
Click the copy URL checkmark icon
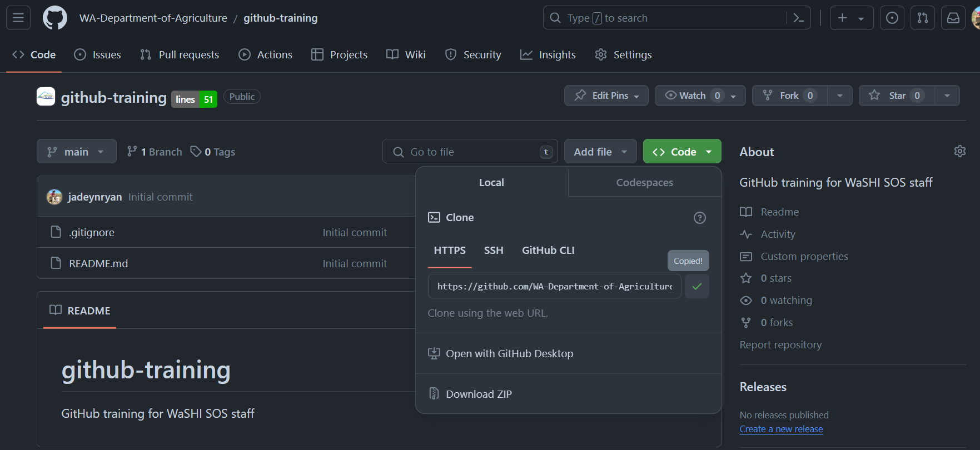click(697, 287)
